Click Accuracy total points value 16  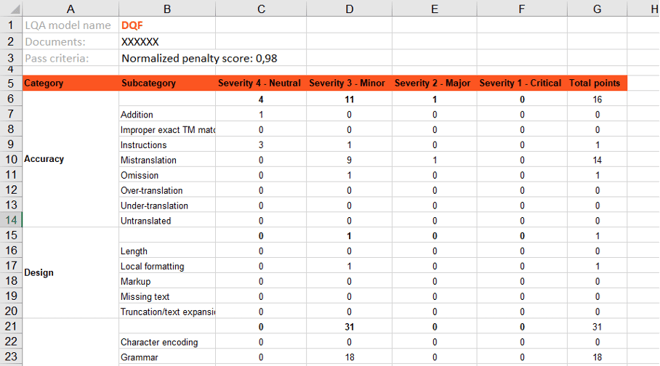[597, 99]
